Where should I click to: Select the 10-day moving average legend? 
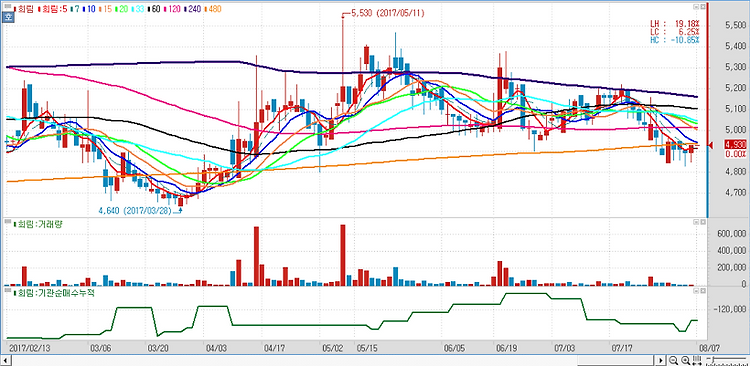[x=90, y=9]
